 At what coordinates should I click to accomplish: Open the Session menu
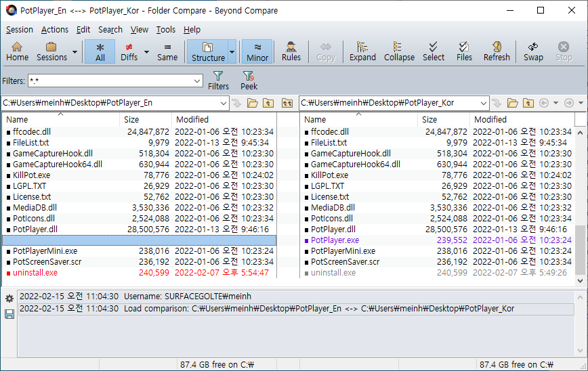click(x=20, y=30)
